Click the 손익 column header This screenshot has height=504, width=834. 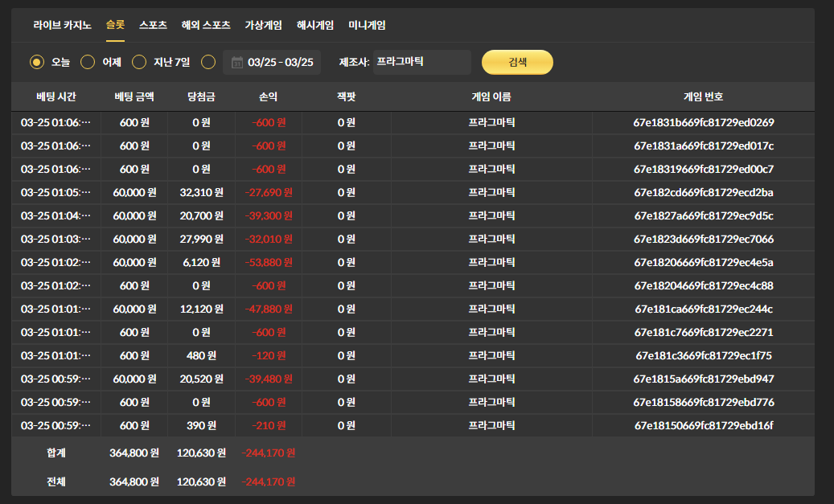[268, 96]
